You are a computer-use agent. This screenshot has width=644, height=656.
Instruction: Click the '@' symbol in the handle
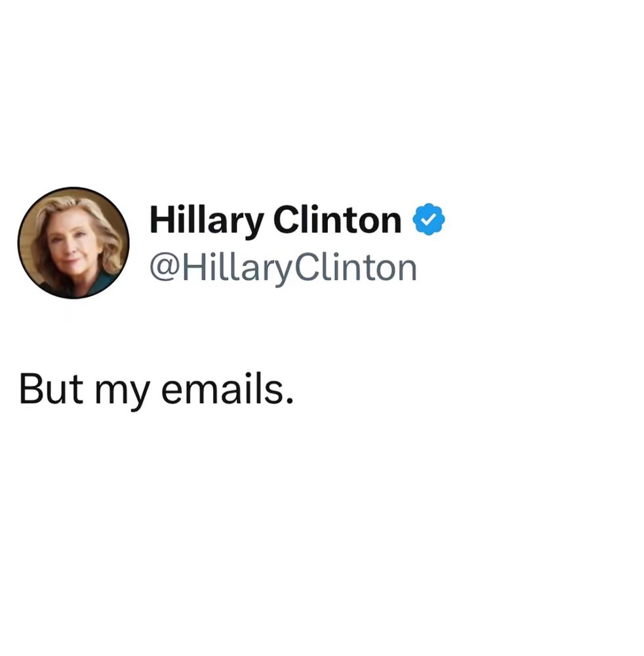click(x=165, y=269)
